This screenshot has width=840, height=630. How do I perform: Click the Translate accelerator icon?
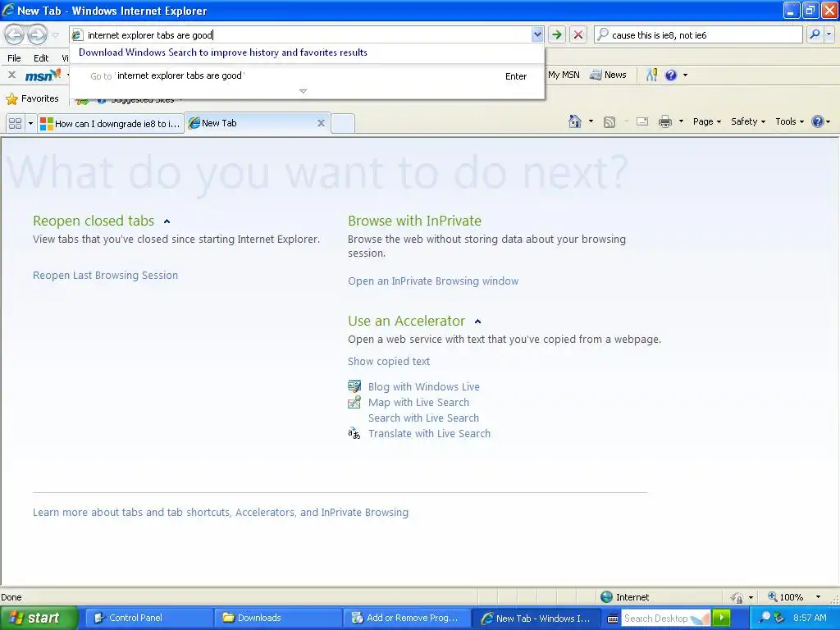354,433
